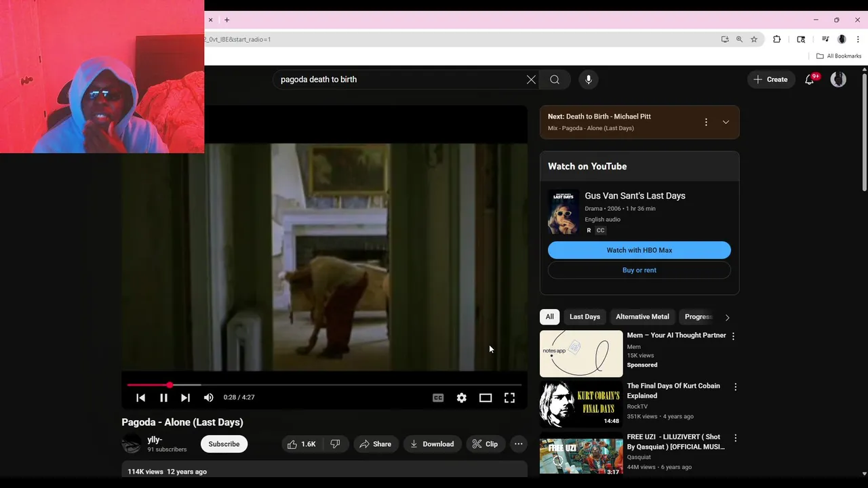Select the Progressive filter chip

(x=698, y=317)
